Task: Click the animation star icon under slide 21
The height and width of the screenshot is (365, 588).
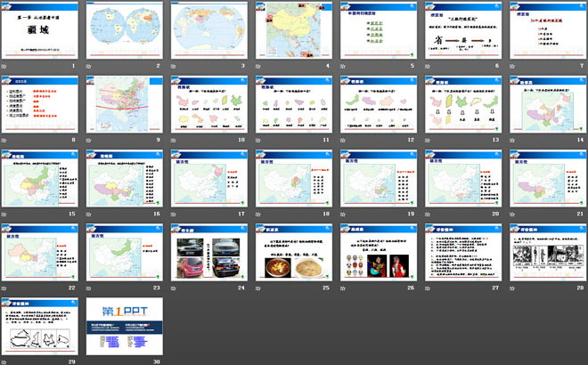Action: [512, 215]
